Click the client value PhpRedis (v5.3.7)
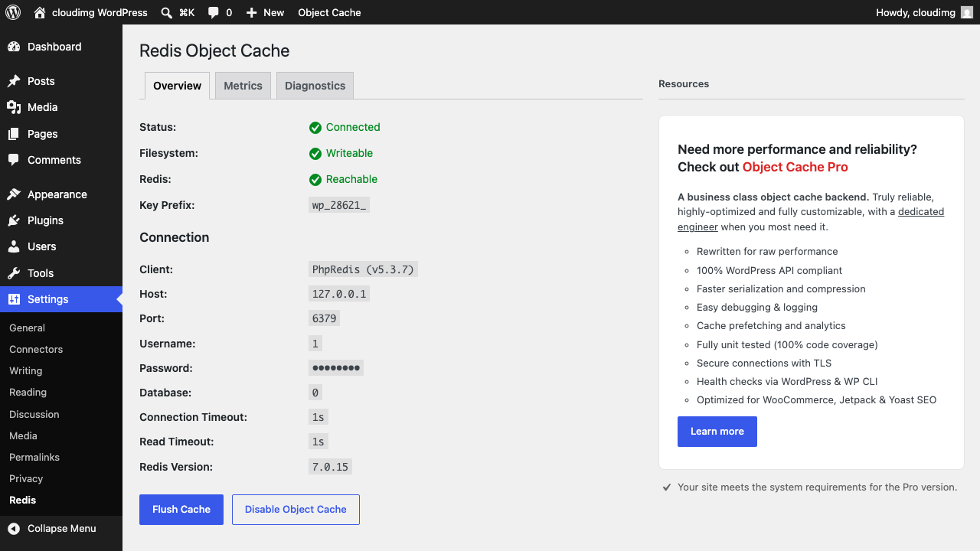The width and height of the screenshot is (980, 551). click(363, 269)
